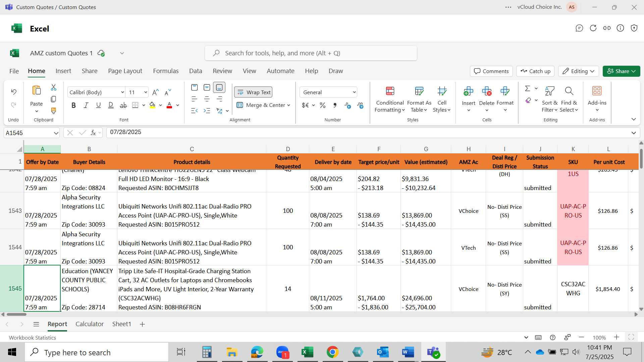Copy link icon in Teams header
The width and height of the screenshot is (644, 362).
(607, 28)
